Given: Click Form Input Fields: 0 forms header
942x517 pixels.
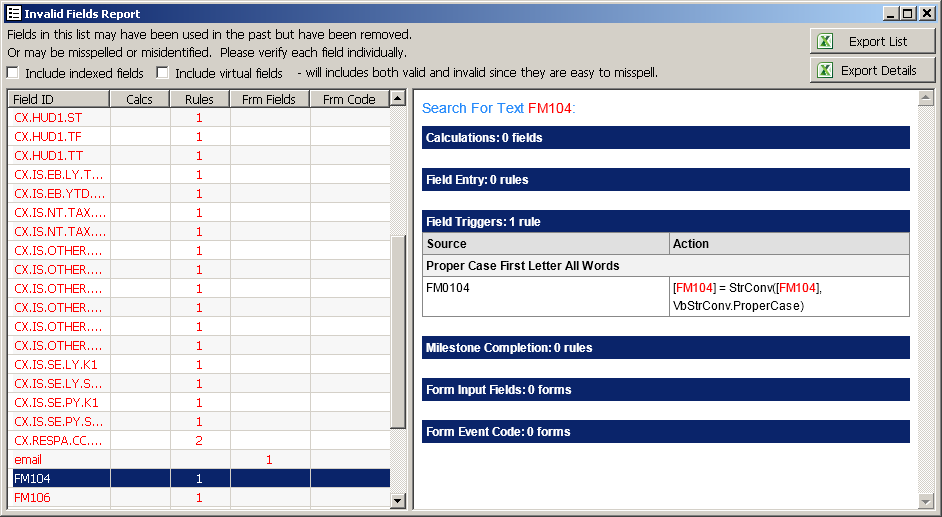Looking at the screenshot, I should coord(666,390).
